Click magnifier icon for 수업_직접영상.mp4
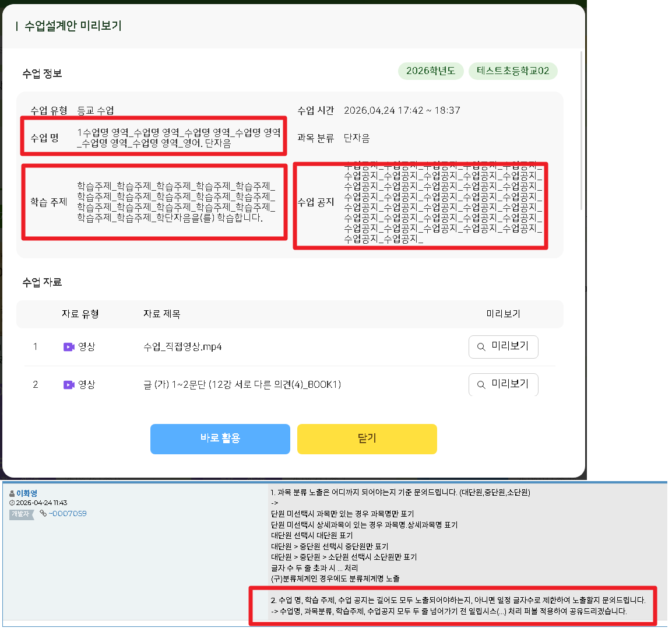This screenshot has width=672, height=631. 481,347
